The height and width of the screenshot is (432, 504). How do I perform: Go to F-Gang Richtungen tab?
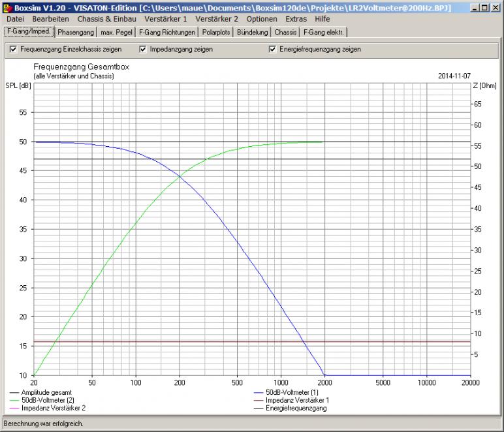click(166, 32)
